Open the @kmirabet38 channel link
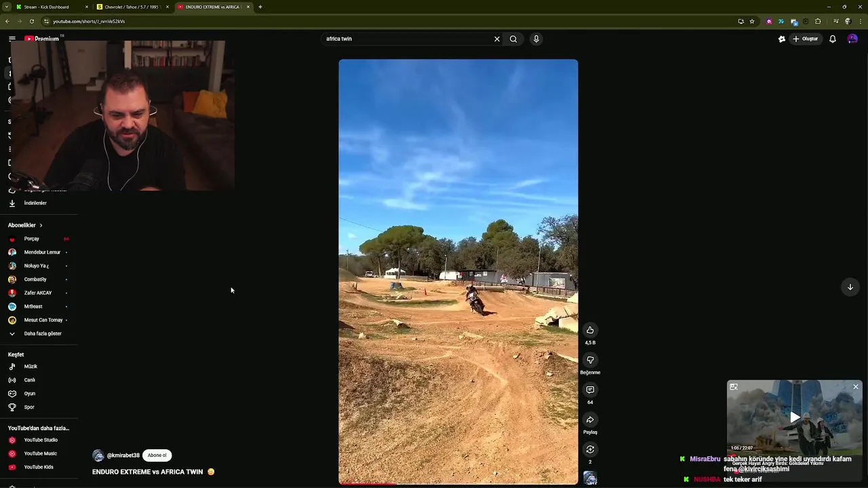Viewport: 868px width, 488px height. [x=123, y=455]
